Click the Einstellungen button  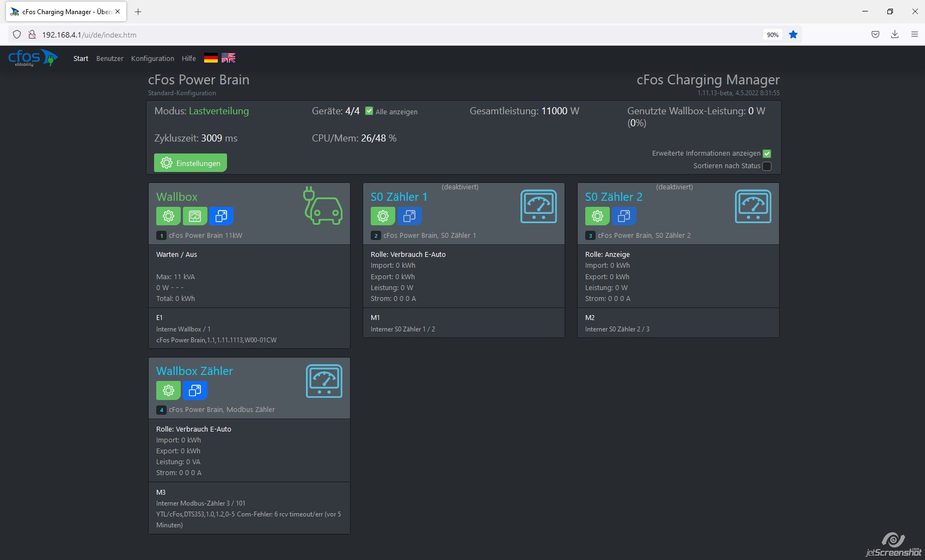point(191,163)
